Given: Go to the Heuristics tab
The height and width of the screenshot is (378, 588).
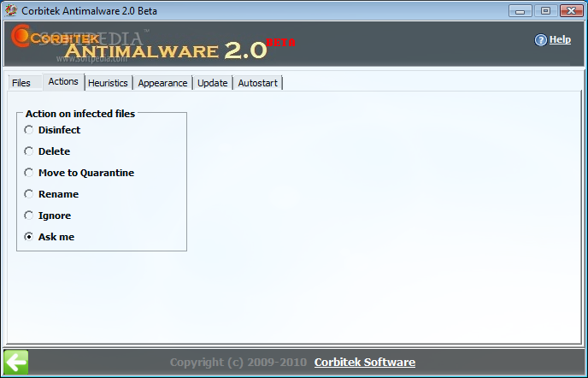Looking at the screenshot, I should (x=108, y=83).
